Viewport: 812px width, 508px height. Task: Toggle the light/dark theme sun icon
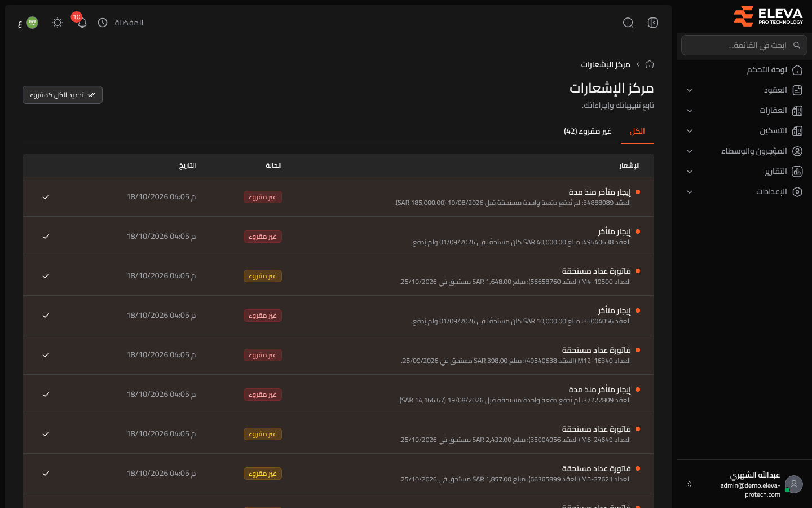pos(58,23)
